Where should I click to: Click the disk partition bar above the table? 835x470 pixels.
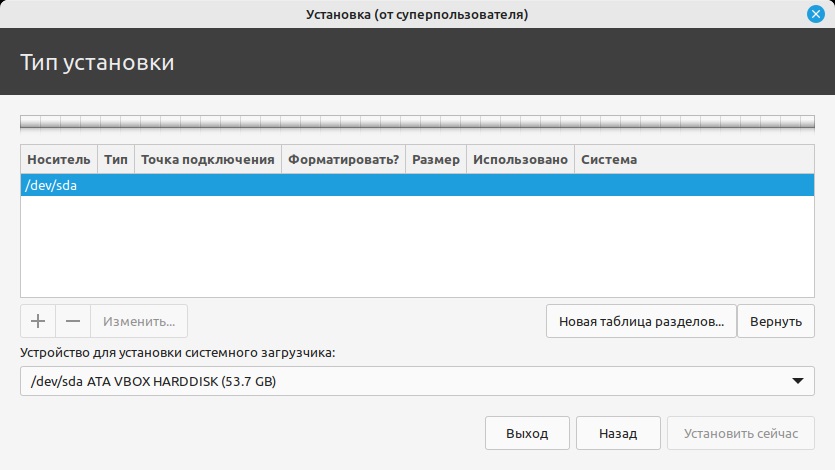click(x=417, y=123)
